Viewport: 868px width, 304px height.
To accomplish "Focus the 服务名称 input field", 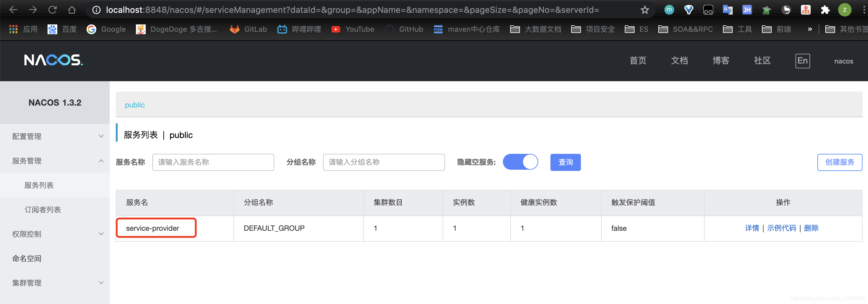I will click(213, 162).
